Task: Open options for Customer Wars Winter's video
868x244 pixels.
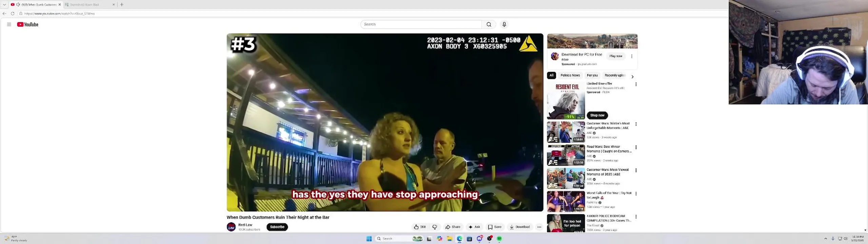Action: [636, 124]
